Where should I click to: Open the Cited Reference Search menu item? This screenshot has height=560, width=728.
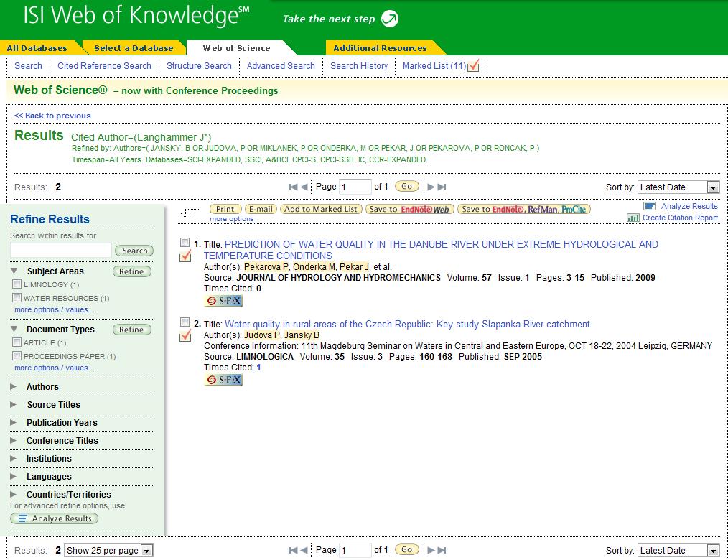pos(105,66)
